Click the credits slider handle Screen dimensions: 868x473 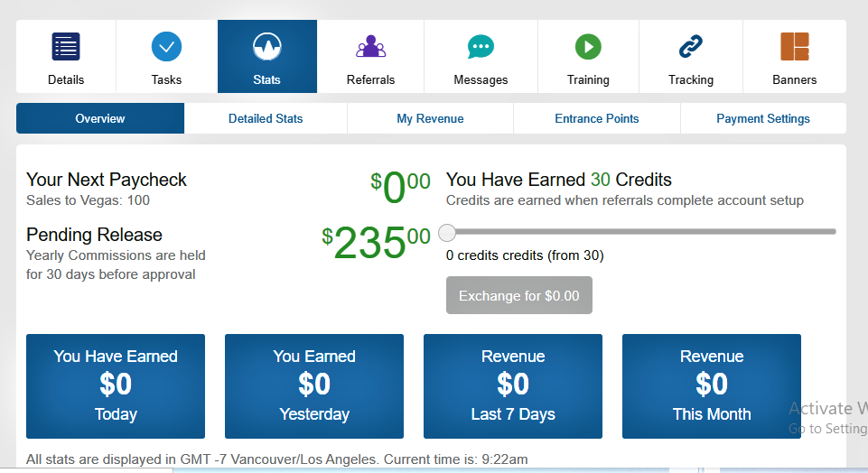click(x=447, y=233)
